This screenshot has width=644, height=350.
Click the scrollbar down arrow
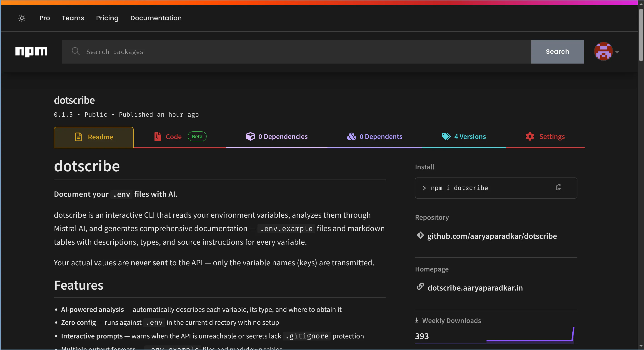pos(641,346)
